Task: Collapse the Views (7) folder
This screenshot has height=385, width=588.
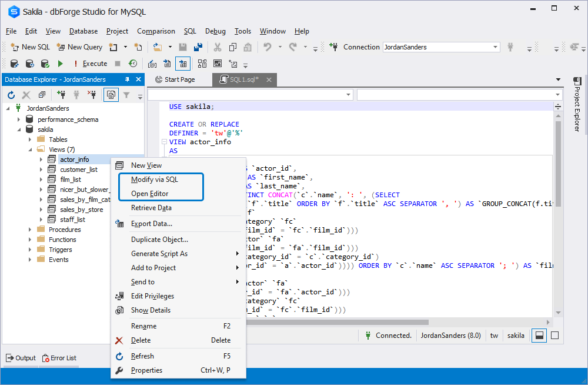Action: tap(30, 150)
